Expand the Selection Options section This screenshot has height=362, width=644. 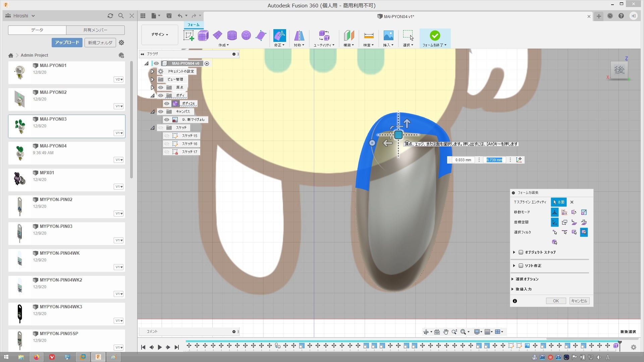(x=527, y=279)
